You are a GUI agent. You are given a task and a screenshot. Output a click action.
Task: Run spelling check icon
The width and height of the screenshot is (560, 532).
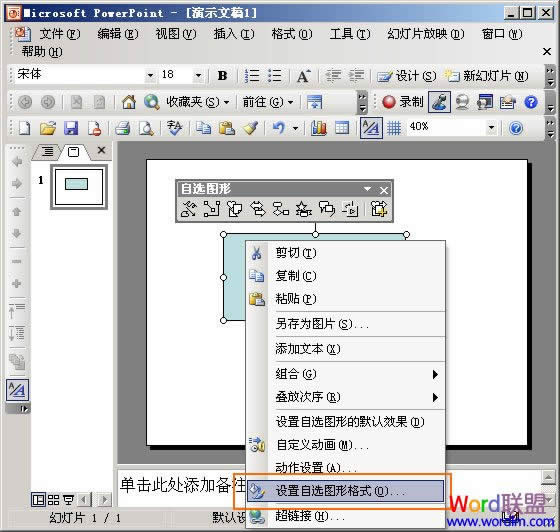tap(175, 128)
